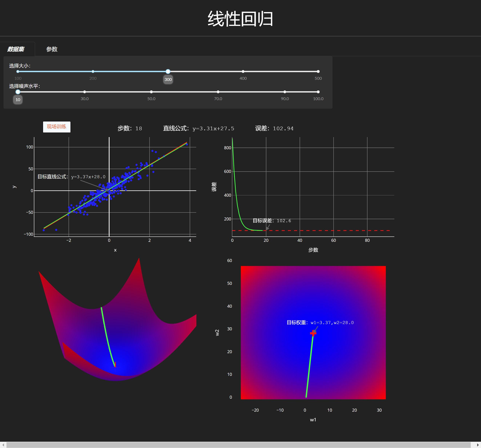This screenshot has width=481, height=448.
Task: Click the 现场训练 training button
Action: (x=57, y=127)
